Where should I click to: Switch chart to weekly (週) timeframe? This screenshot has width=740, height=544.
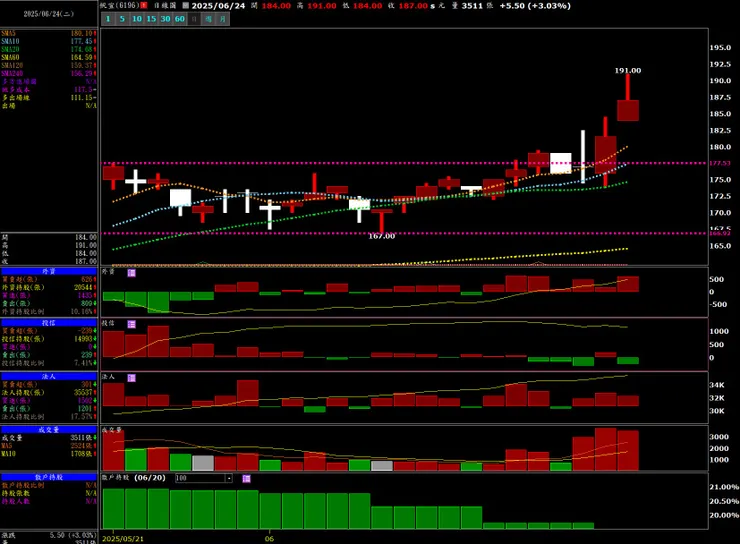coord(209,19)
